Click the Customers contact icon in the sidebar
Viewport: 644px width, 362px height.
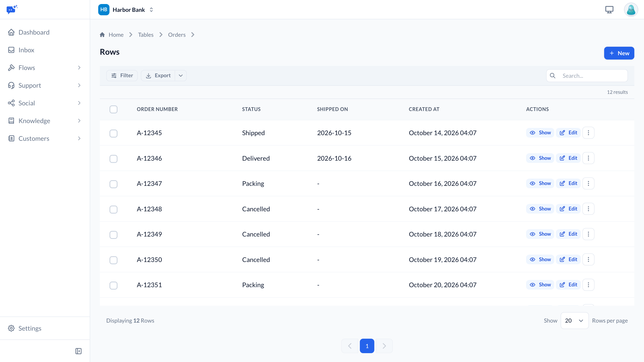point(11,139)
